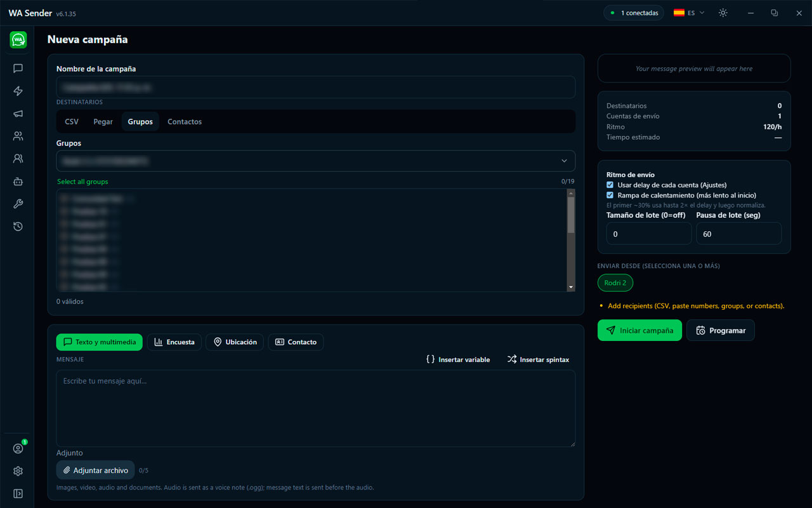Click the lightning bolt sidebar icon
This screenshot has height=508, width=812.
(18, 91)
